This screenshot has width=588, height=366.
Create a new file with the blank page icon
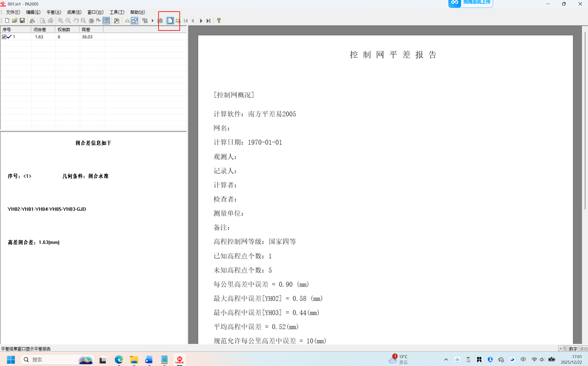click(x=7, y=20)
